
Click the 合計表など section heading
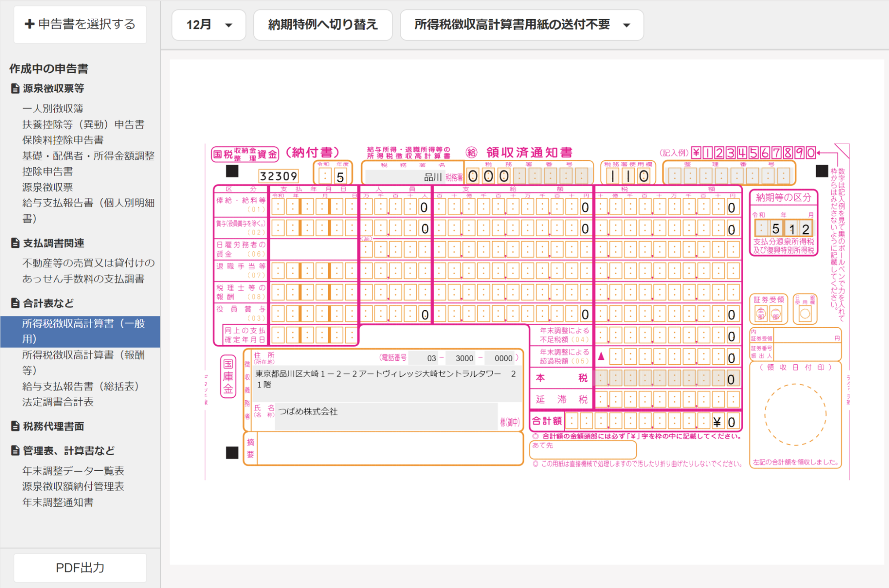(48, 303)
